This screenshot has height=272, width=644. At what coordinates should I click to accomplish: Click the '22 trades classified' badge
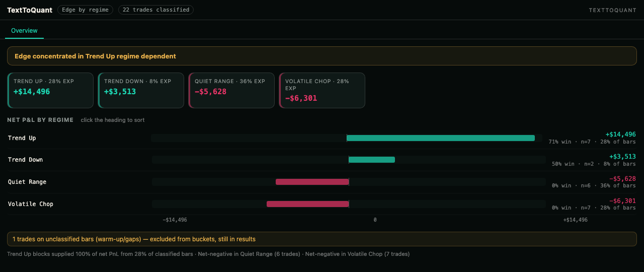(156, 10)
